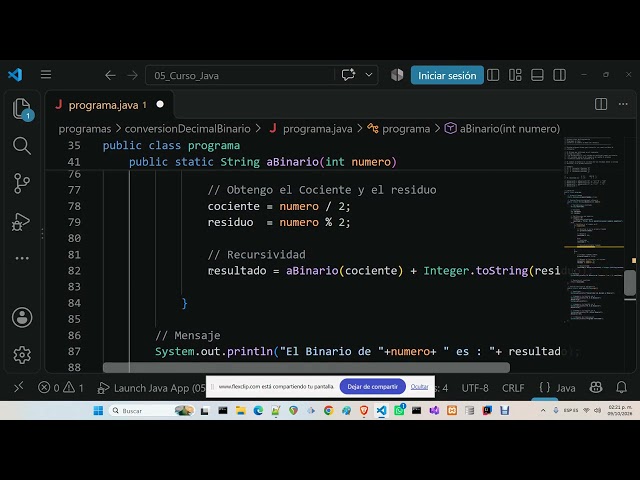Open the VS Code application menu (hamburger)
This screenshot has height=480, width=640.
coord(46,75)
